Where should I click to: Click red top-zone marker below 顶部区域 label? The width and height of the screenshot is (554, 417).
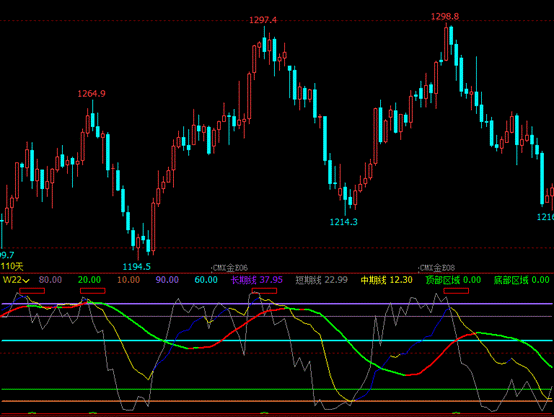(456, 291)
